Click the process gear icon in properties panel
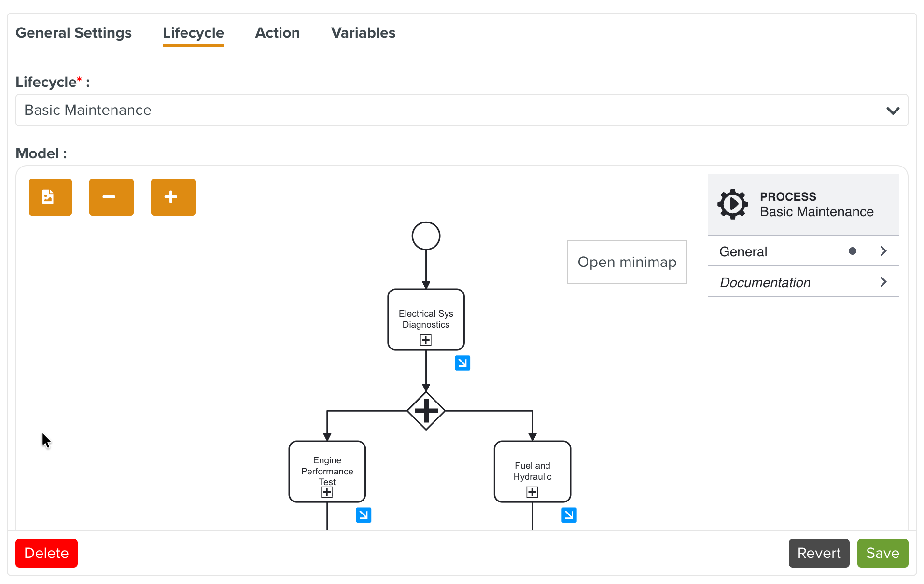Screen dimensions: 924x584 [x=732, y=204]
